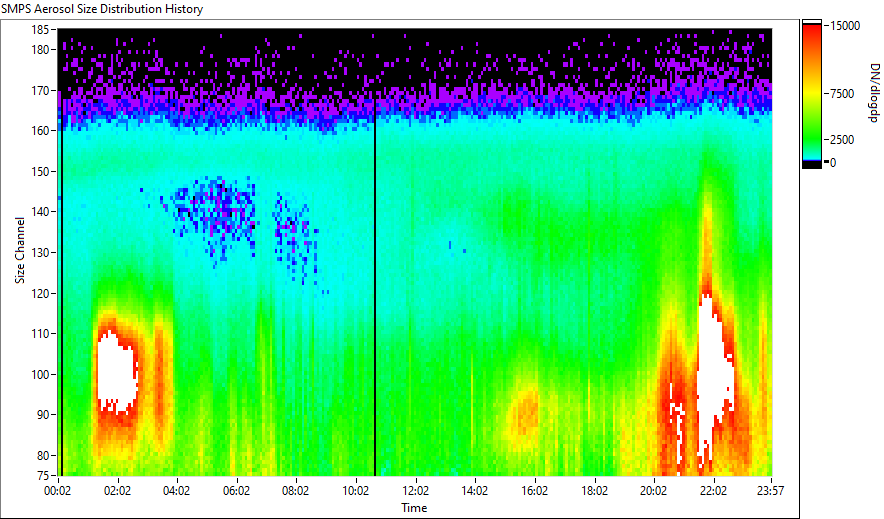
Task: Click the 22:02 time axis tick
Action: pos(713,491)
